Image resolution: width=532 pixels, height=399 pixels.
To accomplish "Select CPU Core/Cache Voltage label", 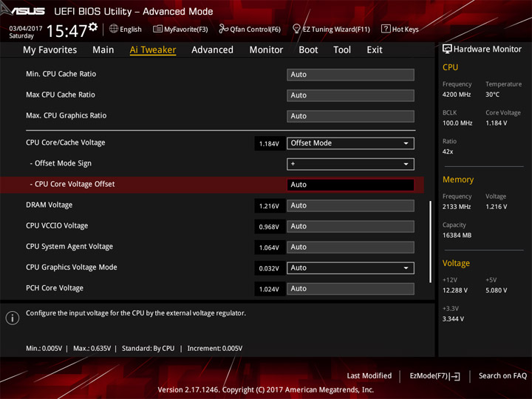I will coord(66,143).
